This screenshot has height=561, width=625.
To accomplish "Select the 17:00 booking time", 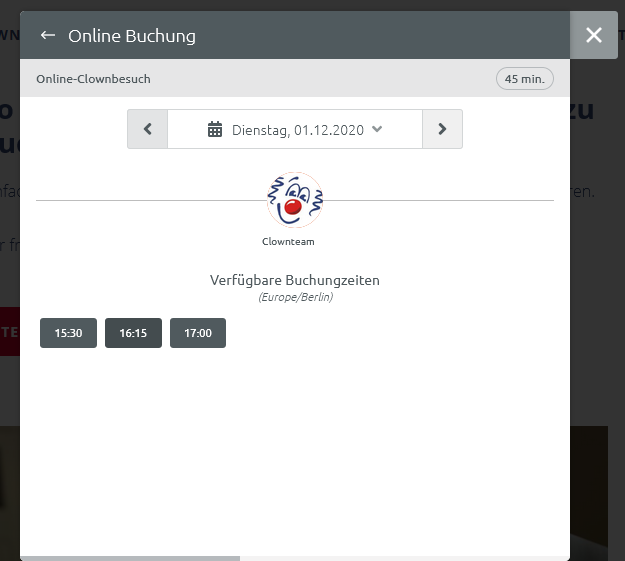I will coord(198,333).
